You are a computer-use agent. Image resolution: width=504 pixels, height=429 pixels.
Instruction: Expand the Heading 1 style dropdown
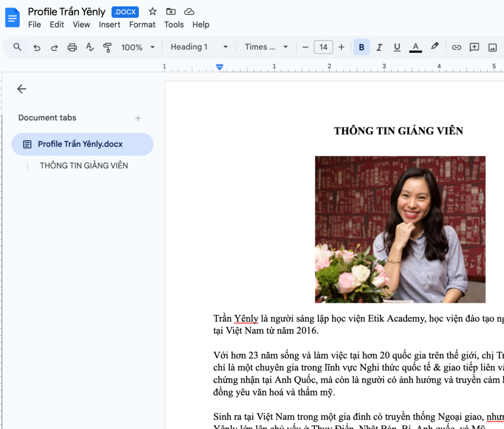(x=199, y=47)
